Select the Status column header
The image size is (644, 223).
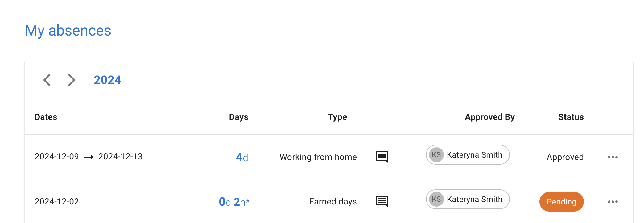[x=571, y=117]
